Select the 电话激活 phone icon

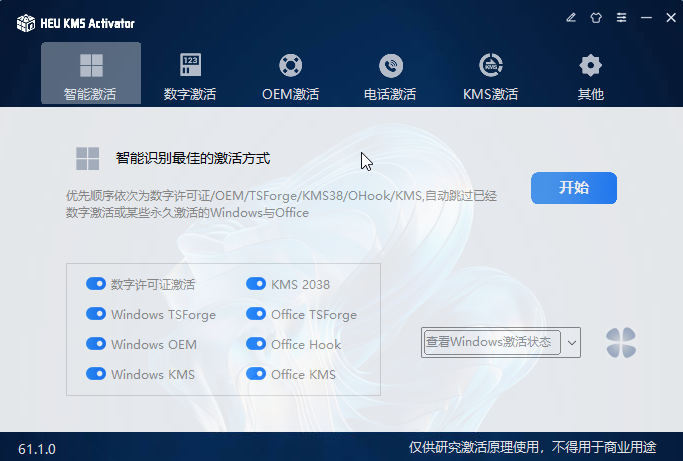coord(390,66)
